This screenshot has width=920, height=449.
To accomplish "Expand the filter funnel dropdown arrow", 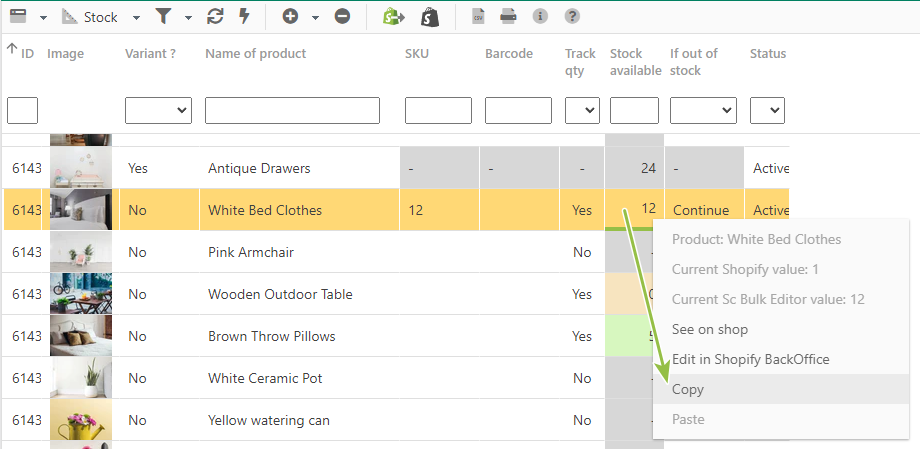I will pos(188,18).
